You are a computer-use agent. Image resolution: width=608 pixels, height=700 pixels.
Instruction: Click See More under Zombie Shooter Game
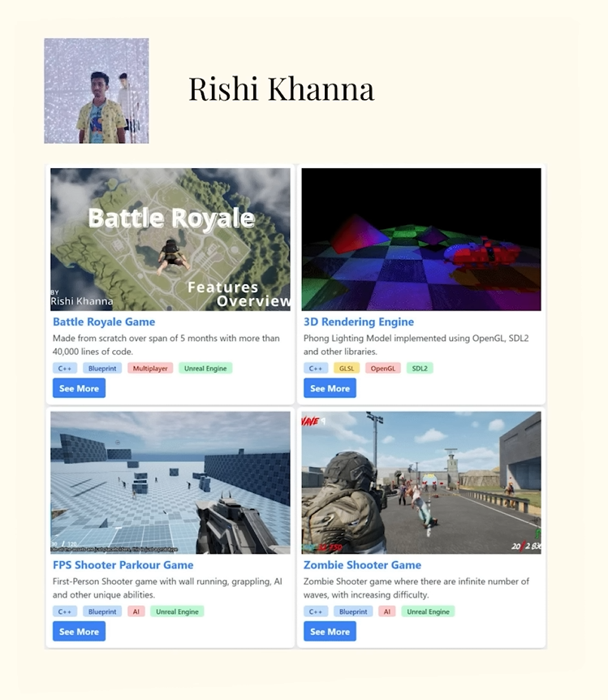click(x=330, y=632)
